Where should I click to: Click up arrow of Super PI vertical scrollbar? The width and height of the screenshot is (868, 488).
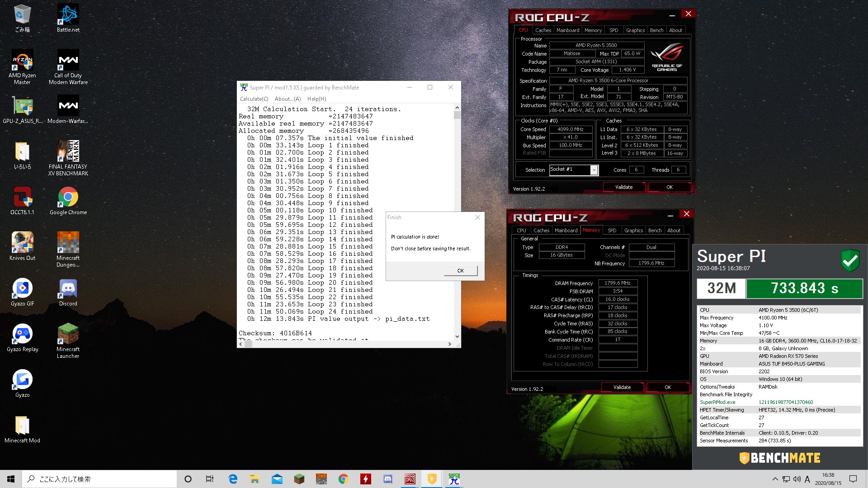457,108
